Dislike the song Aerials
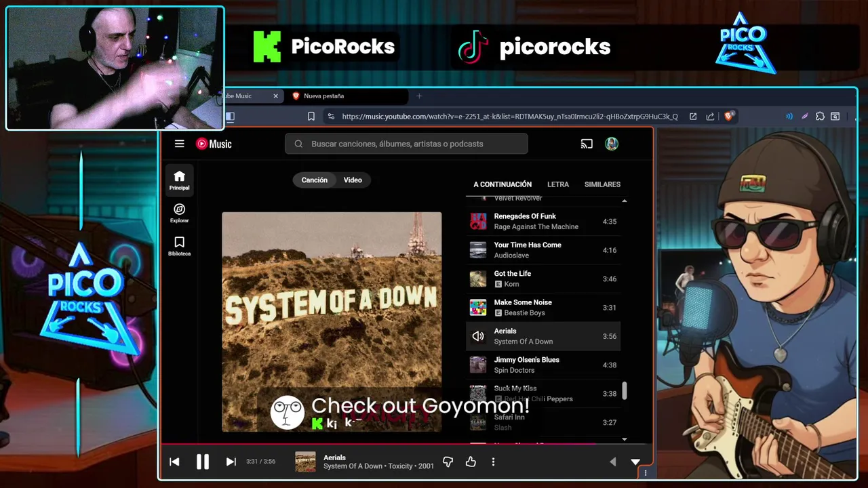Screen dimensions: 868x488 click(448, 462)
